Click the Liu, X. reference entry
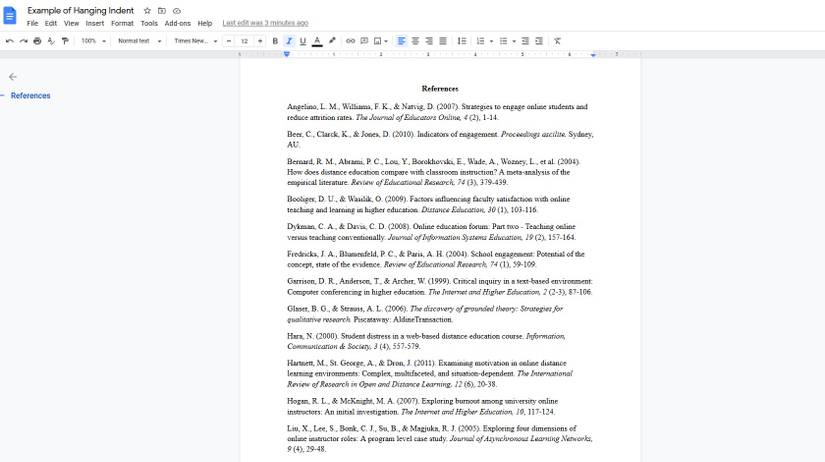This screenshot has height=462, width=825. 440,439
